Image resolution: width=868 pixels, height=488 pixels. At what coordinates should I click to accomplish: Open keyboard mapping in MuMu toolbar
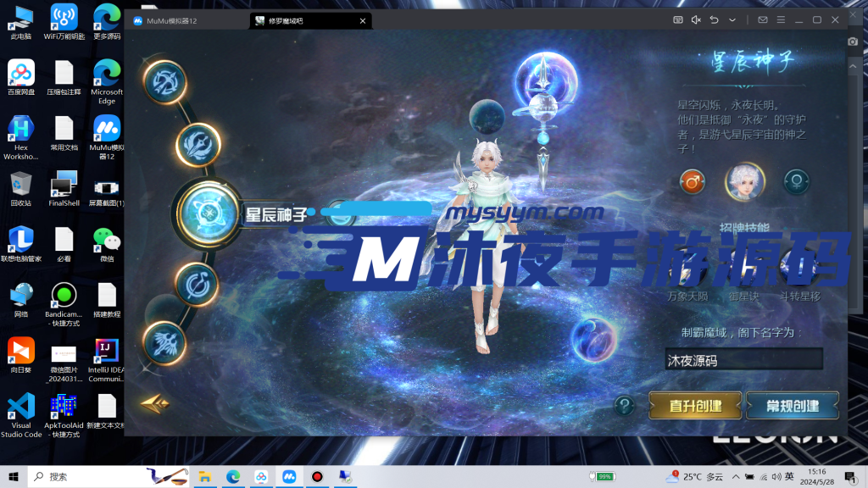pos(678,19)
